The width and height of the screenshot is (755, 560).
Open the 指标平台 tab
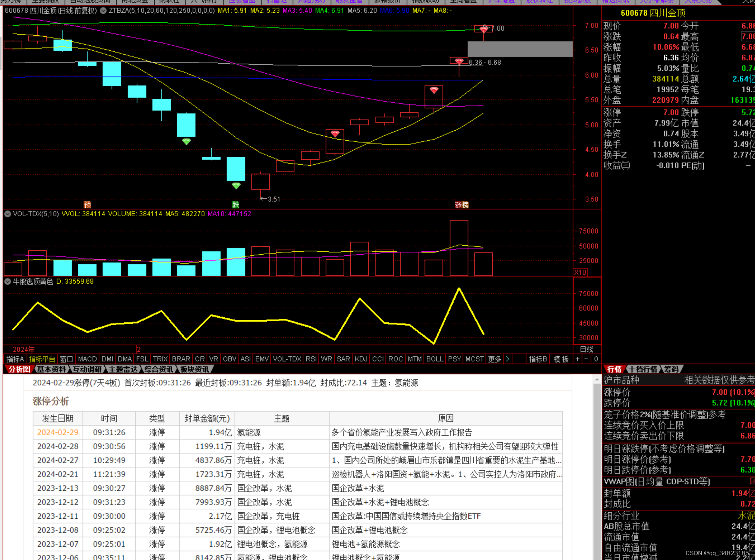[42, 359]
